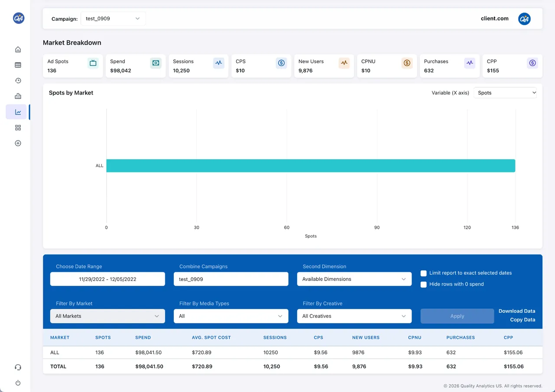Click the Market Breakdown heading
Viewport: 555px width, 392px height.
(x=72, y=42)
